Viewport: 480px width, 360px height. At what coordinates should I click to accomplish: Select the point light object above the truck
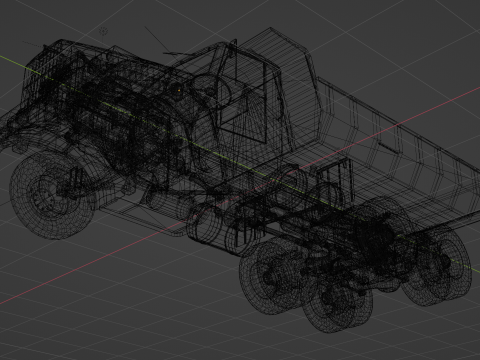click(104, 32)
